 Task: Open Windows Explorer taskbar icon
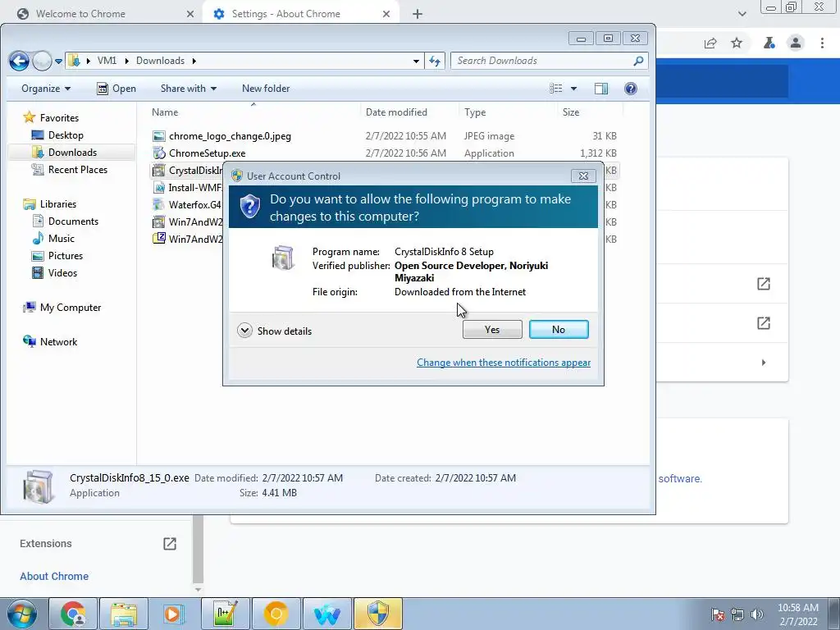coord(124,614)
